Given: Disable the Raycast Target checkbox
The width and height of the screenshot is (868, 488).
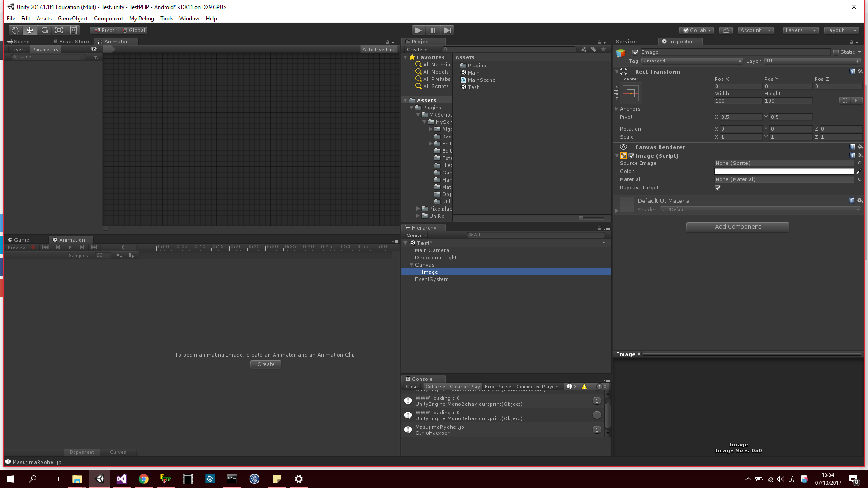Looking at the screenshot, I should 717,188.
